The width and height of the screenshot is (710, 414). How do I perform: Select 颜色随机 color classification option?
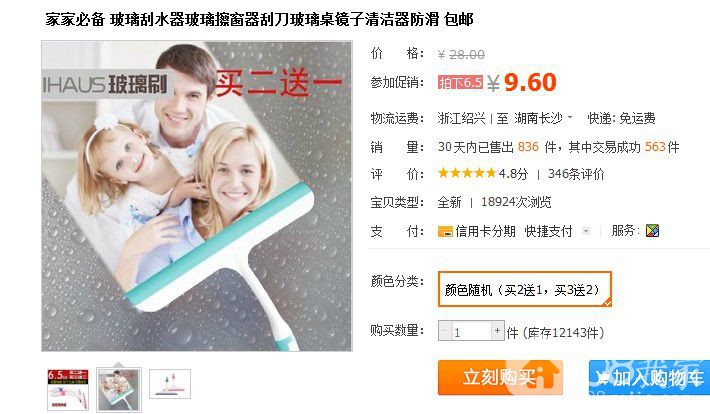point(524,289)
